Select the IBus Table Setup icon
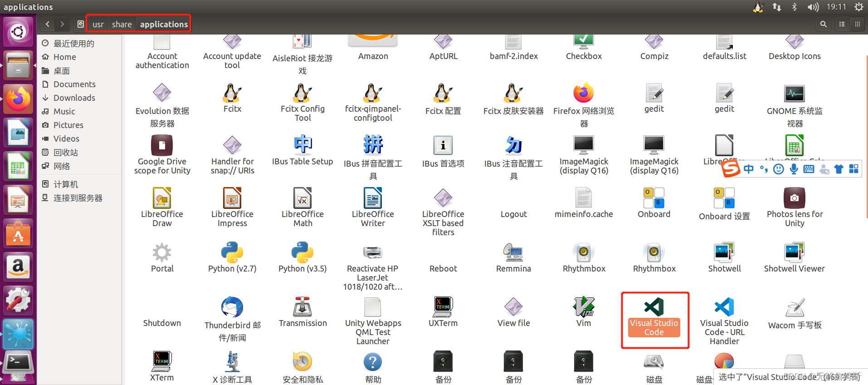Viewport: 868px width, 385px height. [x=302, y=145]
